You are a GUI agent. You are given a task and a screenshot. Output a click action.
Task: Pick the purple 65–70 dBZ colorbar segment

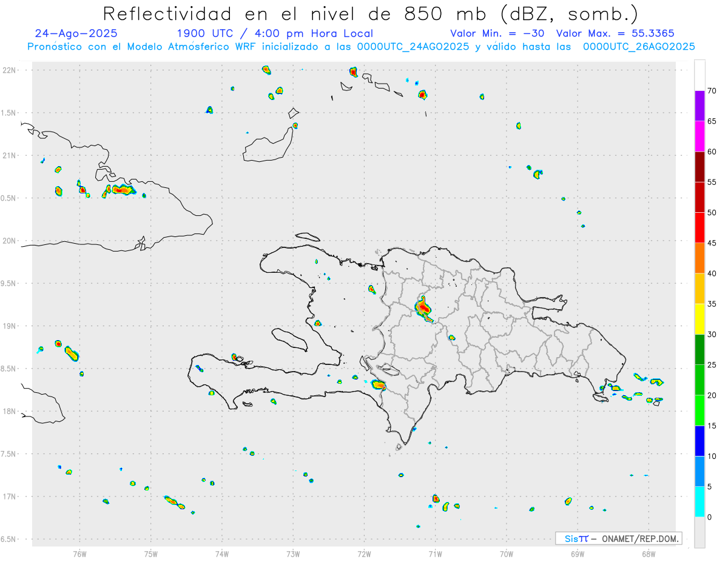pyautogui.click(x=699, y=106)
